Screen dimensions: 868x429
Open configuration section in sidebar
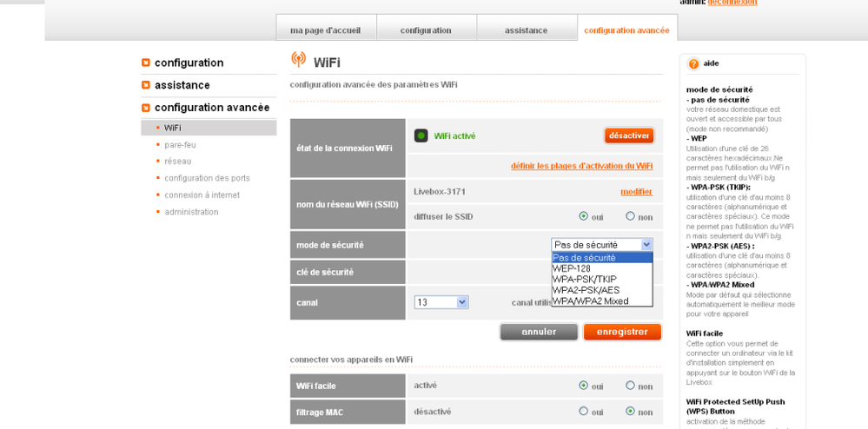(x=189, y=63)
